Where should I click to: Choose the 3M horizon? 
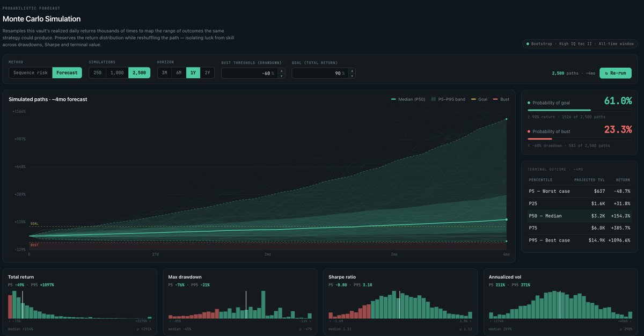pyautogui.click(x=164, y=72)
